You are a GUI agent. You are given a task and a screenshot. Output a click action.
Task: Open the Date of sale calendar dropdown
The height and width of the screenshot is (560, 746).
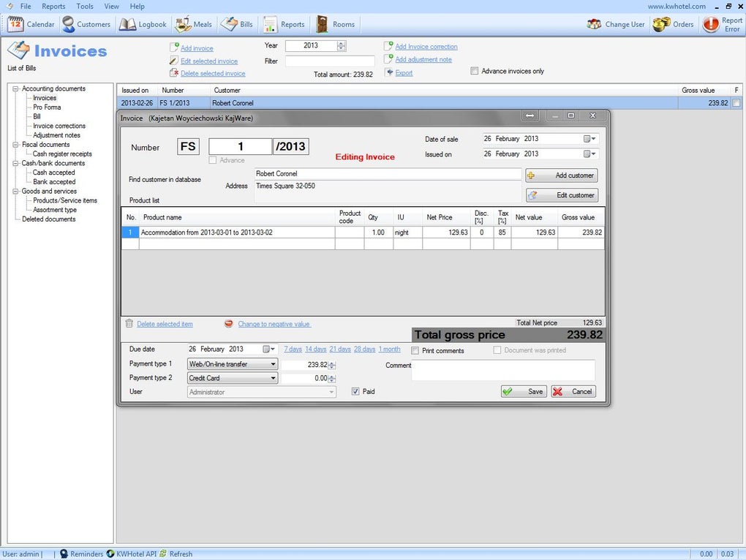click(590, 139)
